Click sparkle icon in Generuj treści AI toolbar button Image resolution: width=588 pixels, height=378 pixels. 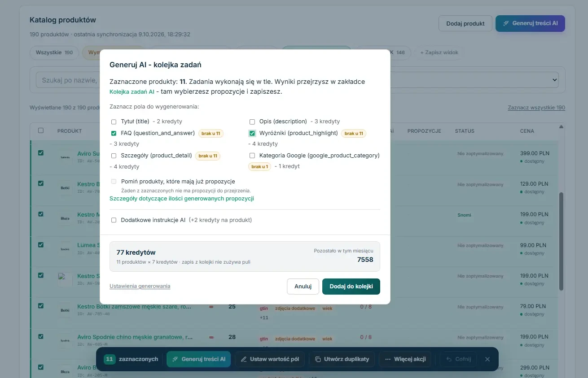tap(175, 359)
